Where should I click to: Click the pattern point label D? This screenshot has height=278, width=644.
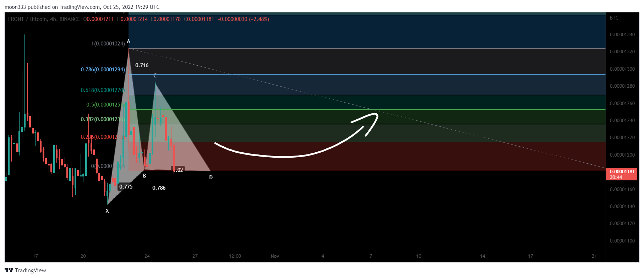[x=211, y=178]
